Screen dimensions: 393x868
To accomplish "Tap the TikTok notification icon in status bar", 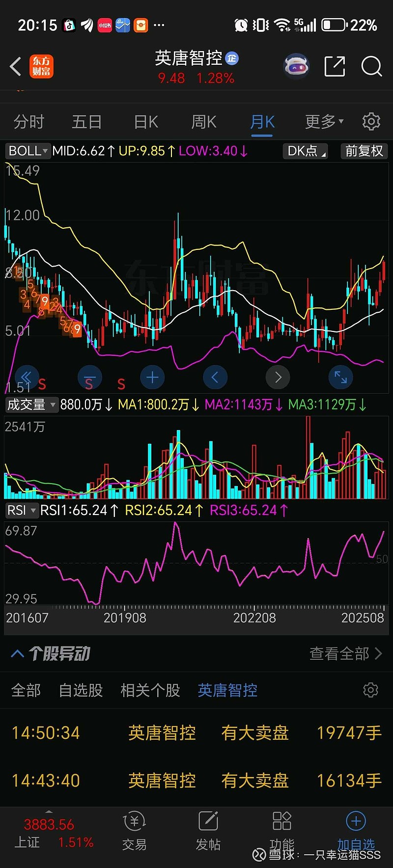I will point(69,25).
